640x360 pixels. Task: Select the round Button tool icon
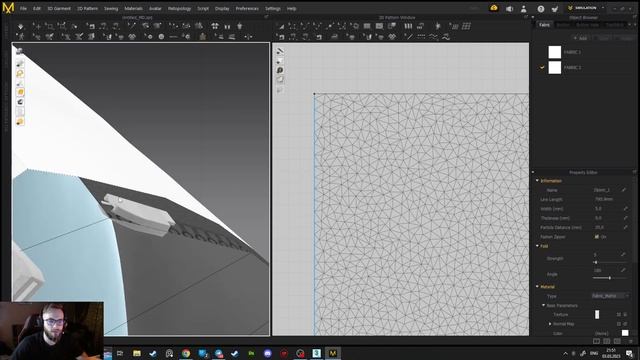tap(162, 37)
